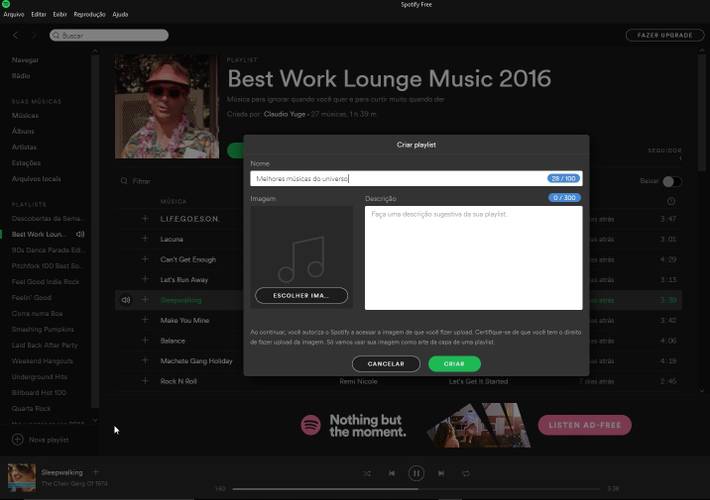Click the CANCELAR button

coord(386,364)
